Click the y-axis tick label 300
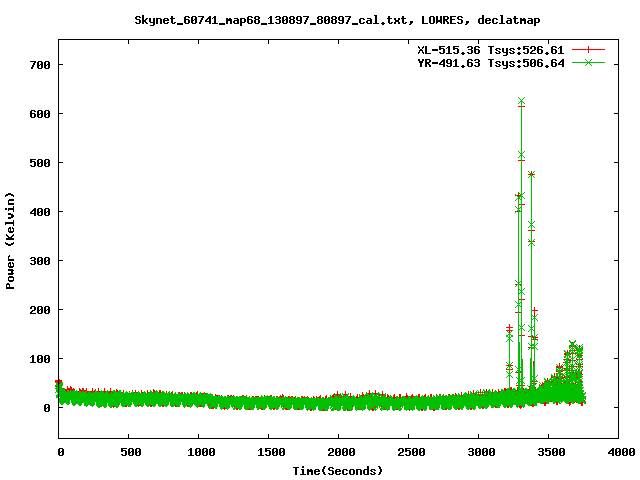 tap(40, 261)
